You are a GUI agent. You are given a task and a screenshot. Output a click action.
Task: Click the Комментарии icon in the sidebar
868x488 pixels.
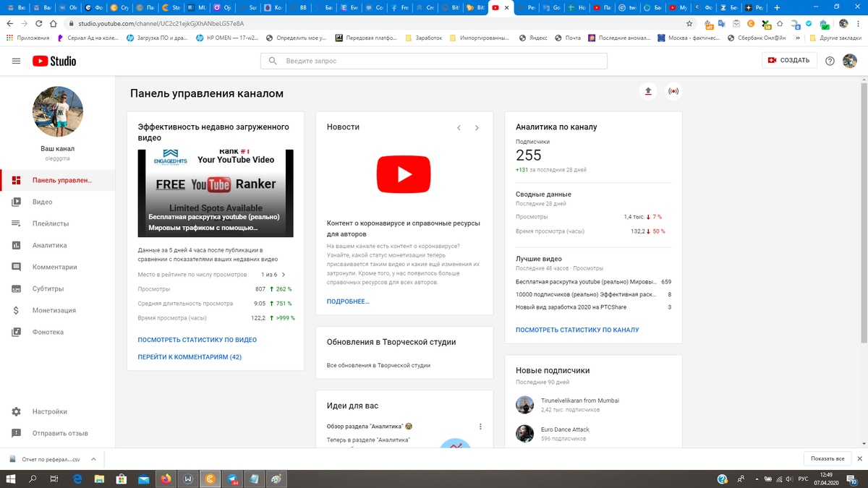[x=16, y=267]
